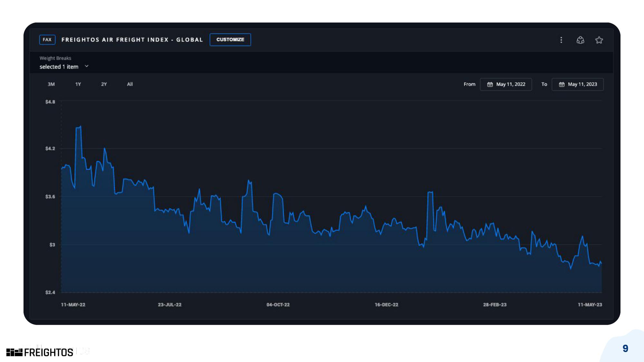Click the May 11, 2023 To date input
Image resolution: width=644 pixels, height=362 pixels.
coord(578,84)
